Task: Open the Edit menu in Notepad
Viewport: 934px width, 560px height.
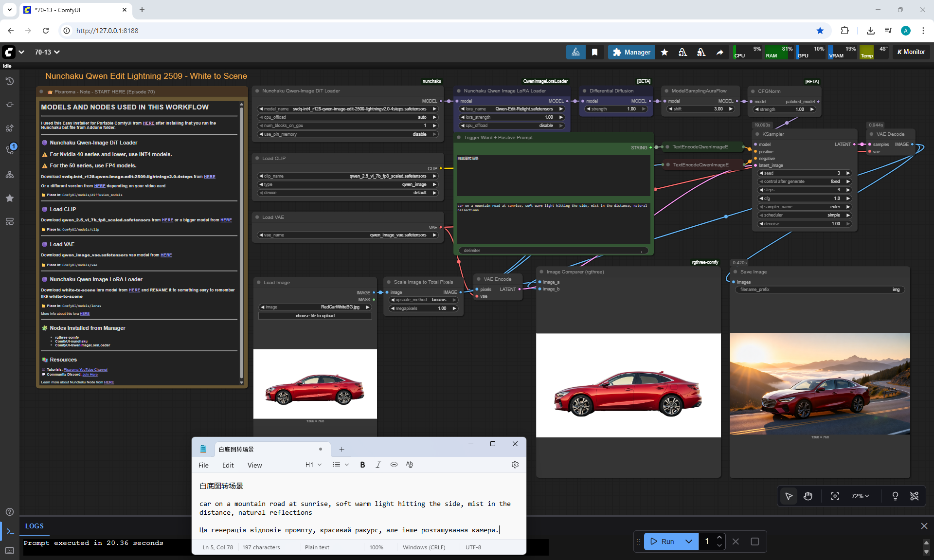Action: (x=228, y=465)
